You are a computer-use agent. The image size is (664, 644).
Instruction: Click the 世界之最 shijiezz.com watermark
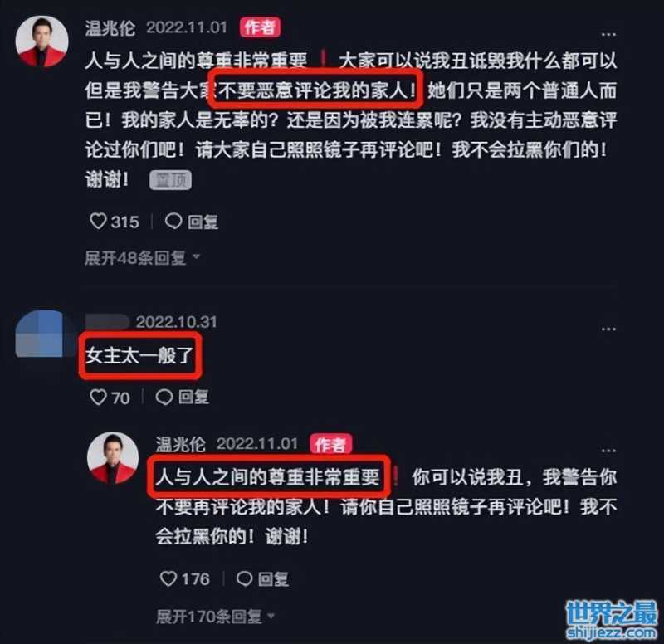pyautogui.click(x=612, y=619)
